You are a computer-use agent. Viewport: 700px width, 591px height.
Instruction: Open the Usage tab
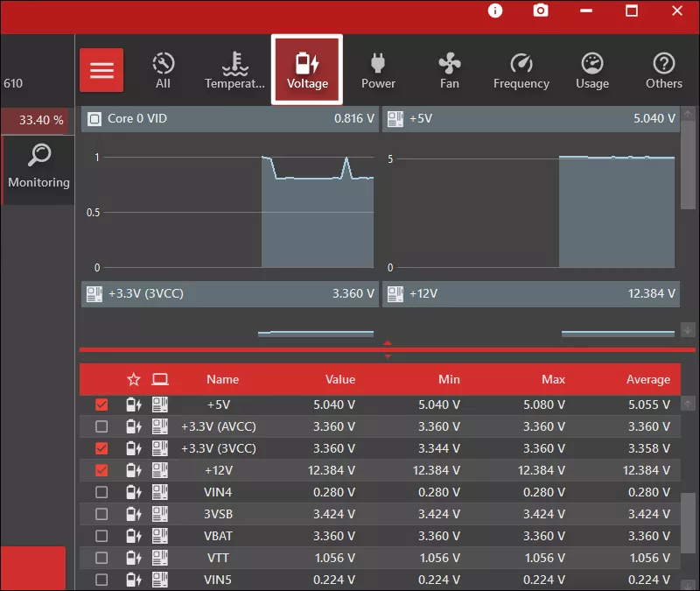point(592,70)
